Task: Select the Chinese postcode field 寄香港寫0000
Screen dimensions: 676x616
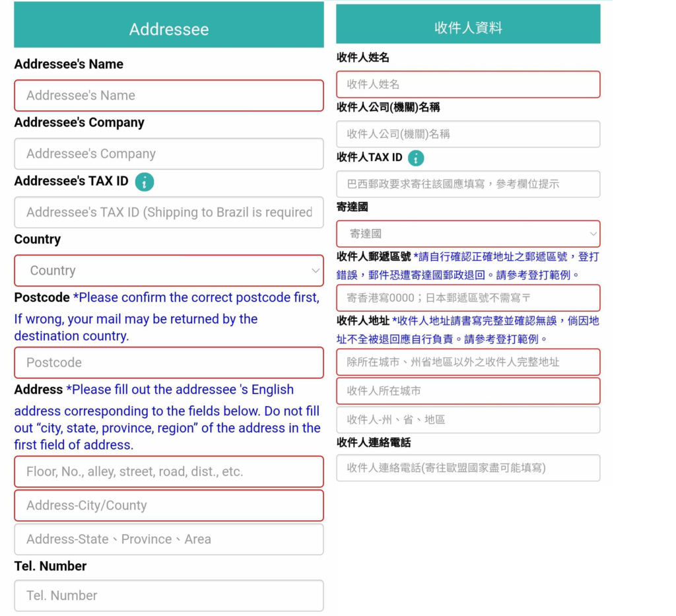Action: [468, 298]
